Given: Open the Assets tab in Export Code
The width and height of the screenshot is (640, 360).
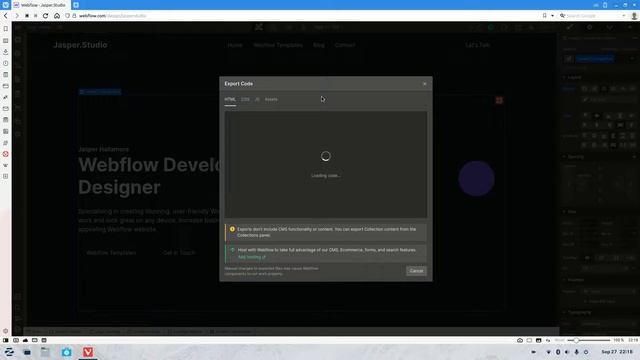Looking at the screenshot, I should (x=271, y=99).
